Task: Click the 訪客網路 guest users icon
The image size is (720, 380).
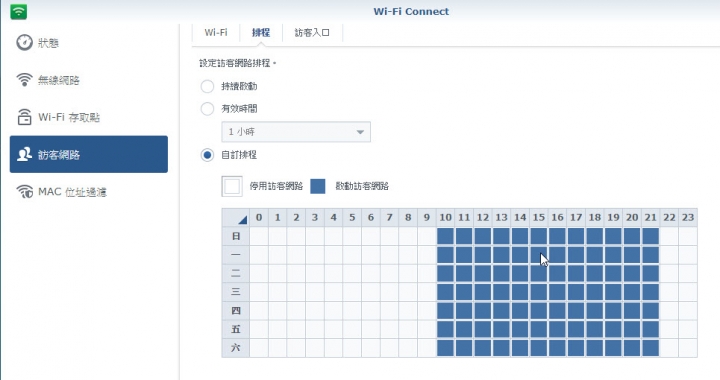Action: (24, 154)
